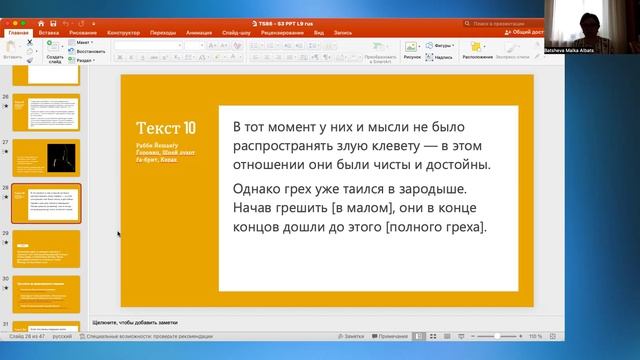
Task: Open the Расположение arrange tool
Action: point(477,50)
